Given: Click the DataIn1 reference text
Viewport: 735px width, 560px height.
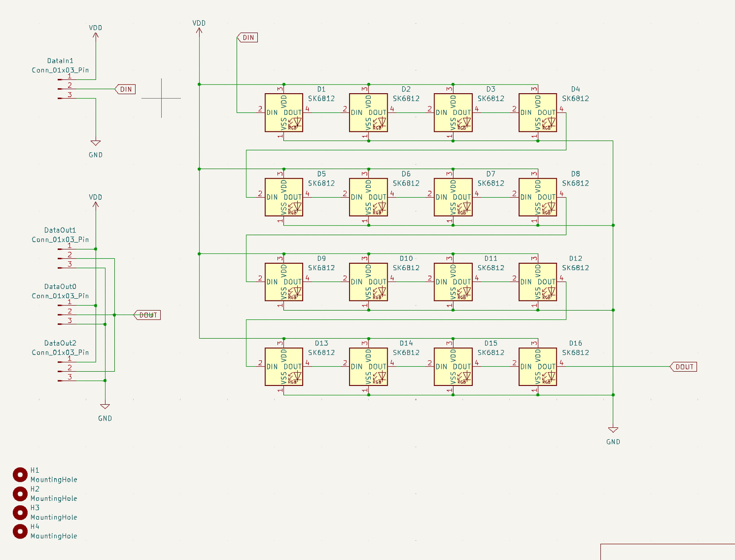Looking at the screenshot, I should tap(60, 61).
